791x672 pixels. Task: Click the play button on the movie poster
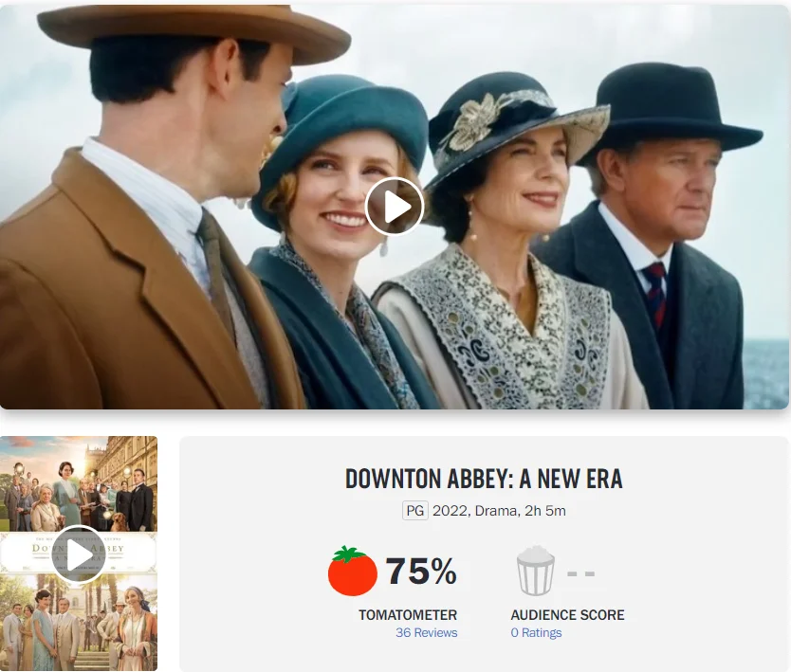click(x=79, y=554)
